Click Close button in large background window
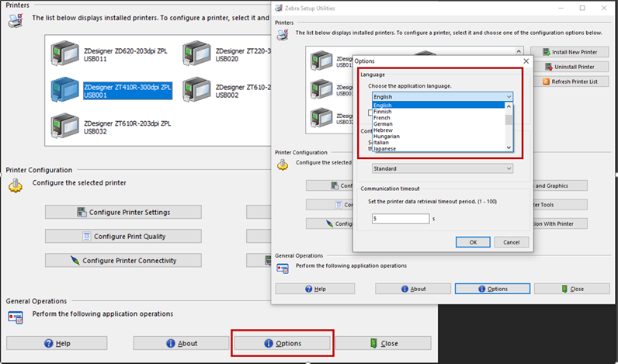The width and height of the screenshot is (618, 364). (x=384, y=343)
